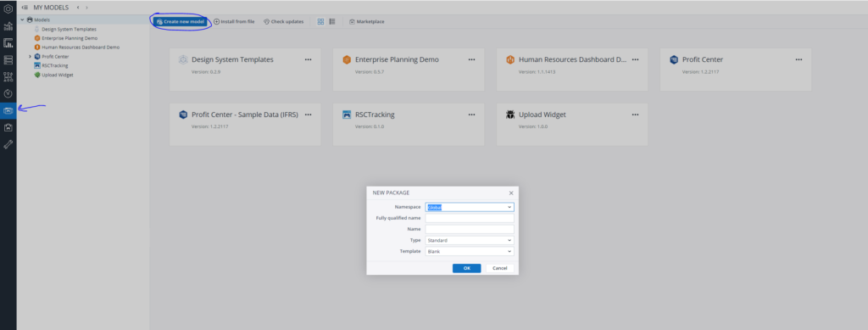Open the Type dropdown showing Standard
This screenshot has width=868, height=330.
[509, 240]
